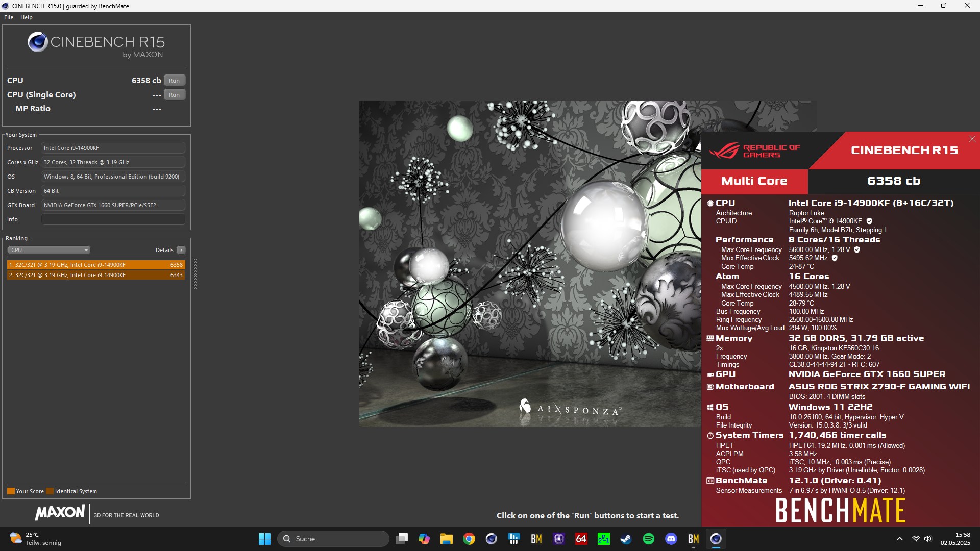This screenshot has width=980, height=551.
Task: Open the purple CPU chip taskbar icon
Action: coord(559,539)
